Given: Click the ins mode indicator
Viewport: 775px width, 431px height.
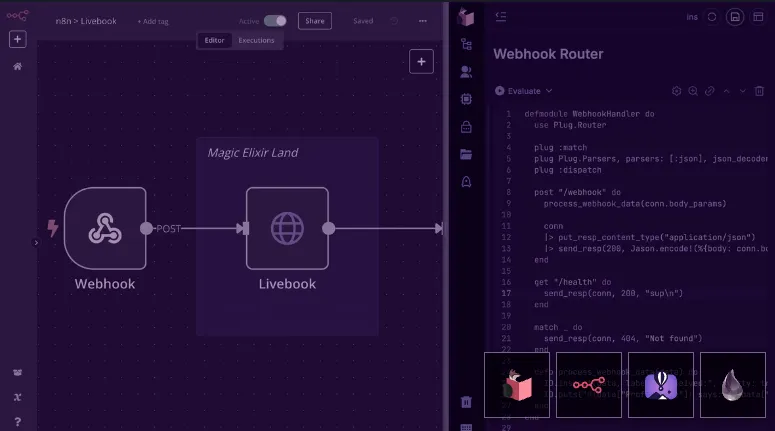Looking at the screenshot, I should click(x=692, y=17).
